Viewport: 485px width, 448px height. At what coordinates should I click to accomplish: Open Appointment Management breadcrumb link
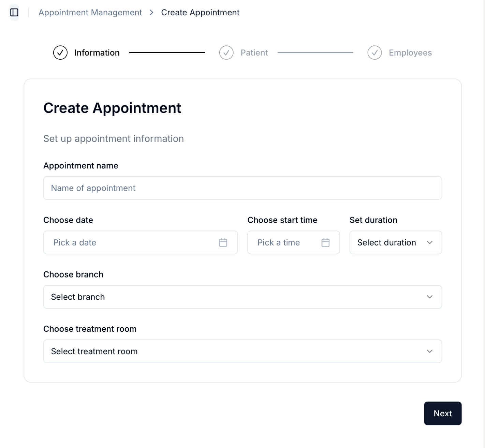90,13
